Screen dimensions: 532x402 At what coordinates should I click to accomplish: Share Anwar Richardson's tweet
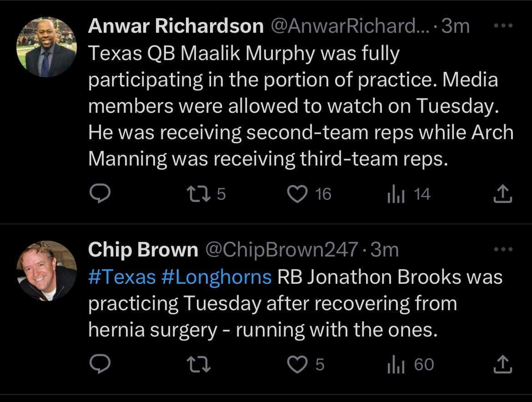[x=502, y=195]
